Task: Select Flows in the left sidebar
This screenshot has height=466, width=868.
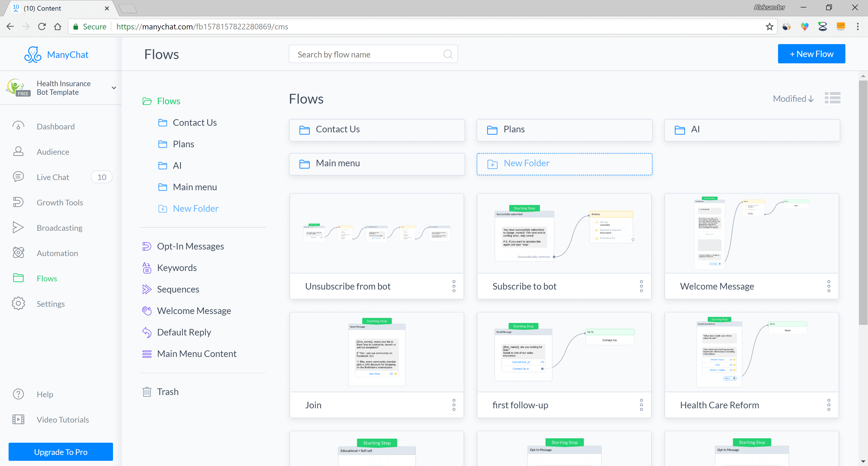Action: [x=47, y=278]
